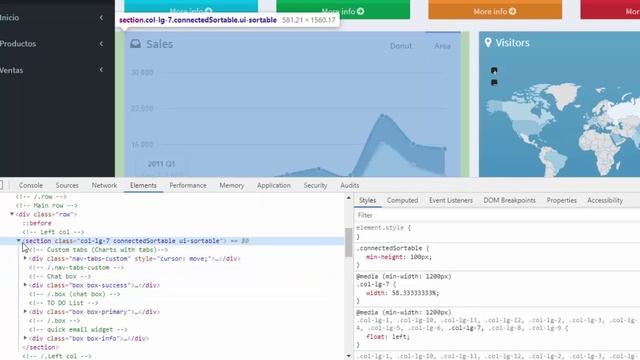Select the closing </section> tag row

coord(40,347)
